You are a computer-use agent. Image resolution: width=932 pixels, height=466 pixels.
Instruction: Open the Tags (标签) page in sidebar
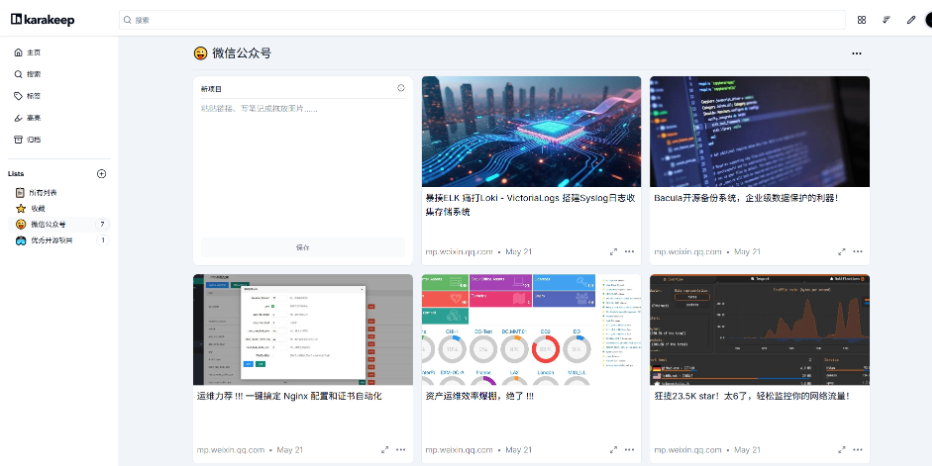[33, 96]
